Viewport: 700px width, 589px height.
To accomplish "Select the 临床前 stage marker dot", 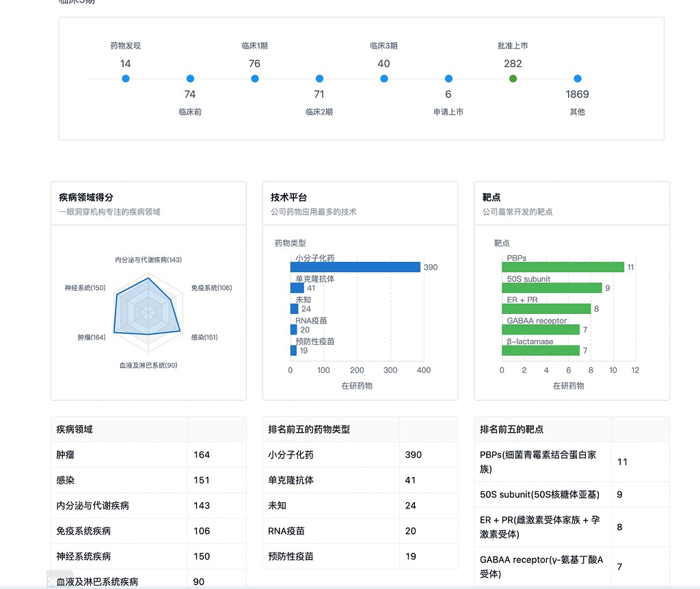I will pos(189,79).
